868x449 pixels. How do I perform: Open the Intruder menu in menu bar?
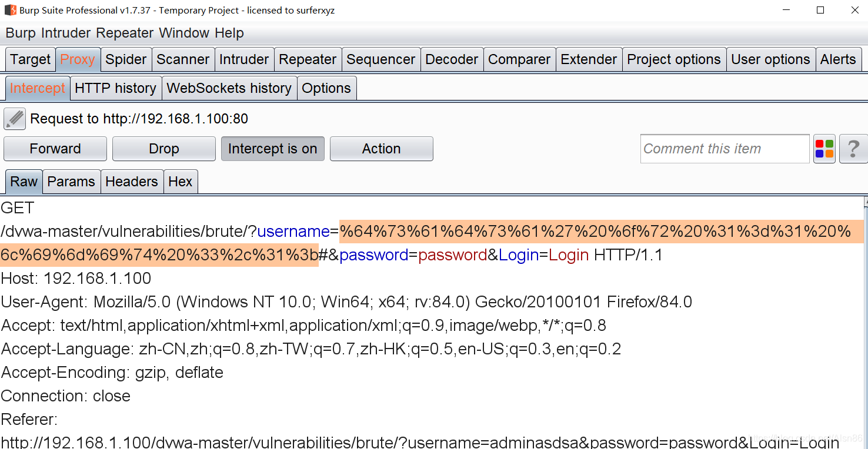click(66, 33)
